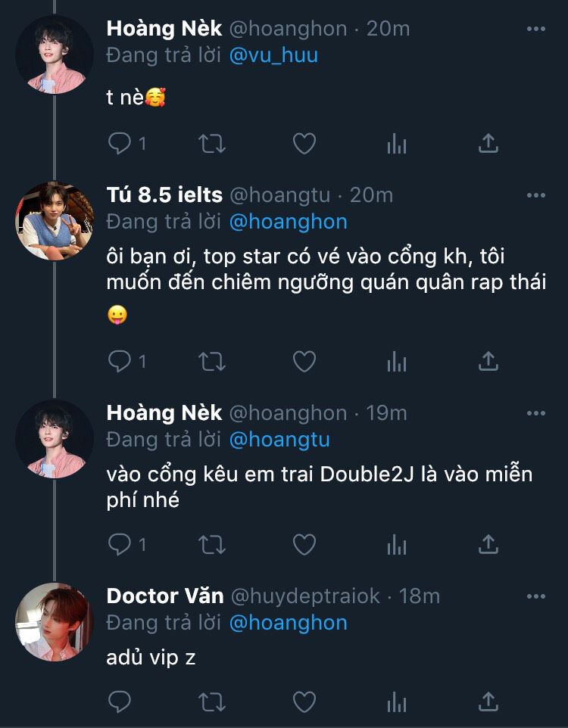Retweet the "t nè" tweet
This screenshot has height=728, width=568.
pyautogui.click(x=211, y=143)
